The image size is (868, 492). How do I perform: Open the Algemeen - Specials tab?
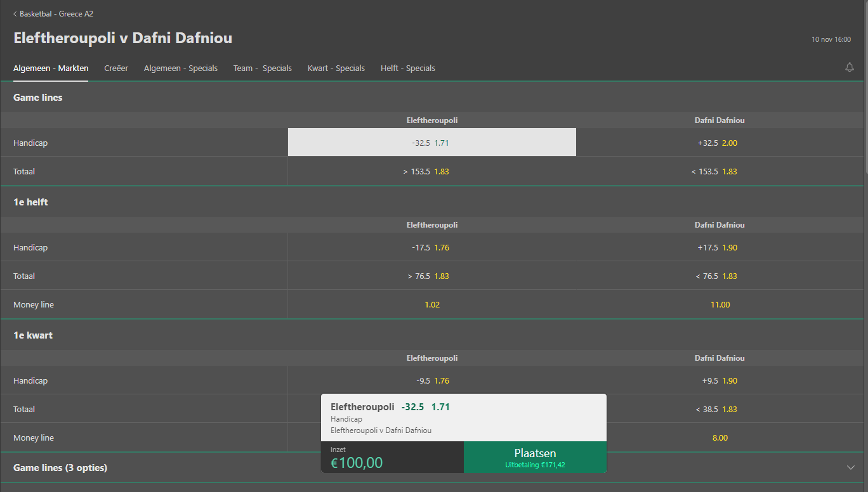[181, 68]
